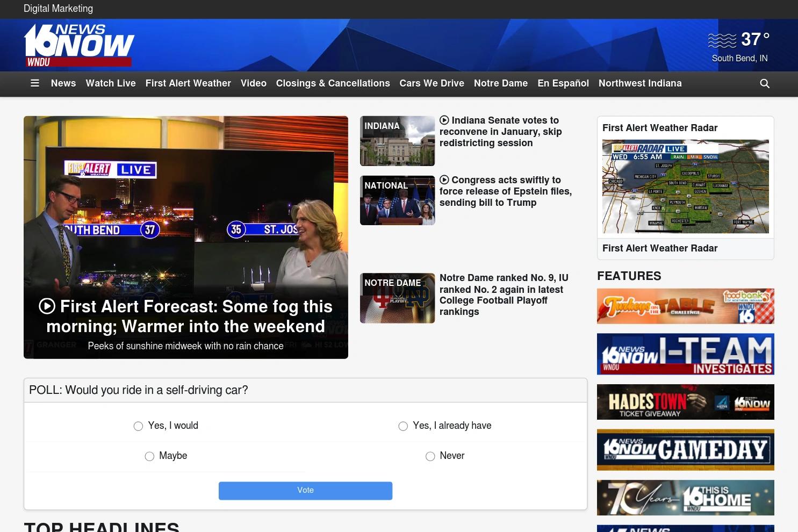Open the Indiana statehouse thumbnail
Viewport: 798px width, 532px height.
point(397,141)
